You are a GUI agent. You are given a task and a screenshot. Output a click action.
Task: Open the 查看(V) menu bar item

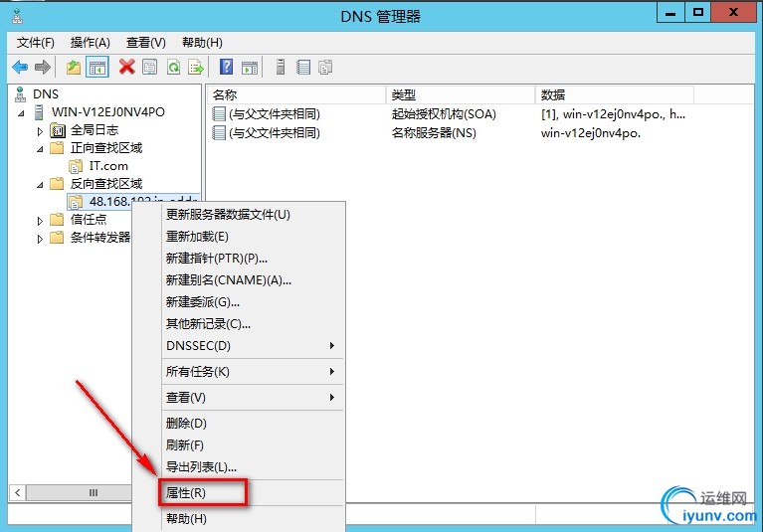146,43
